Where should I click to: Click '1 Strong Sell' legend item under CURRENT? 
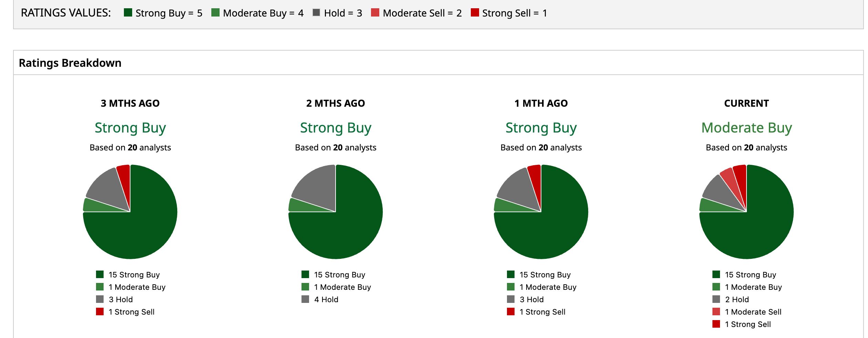[742, 324]
